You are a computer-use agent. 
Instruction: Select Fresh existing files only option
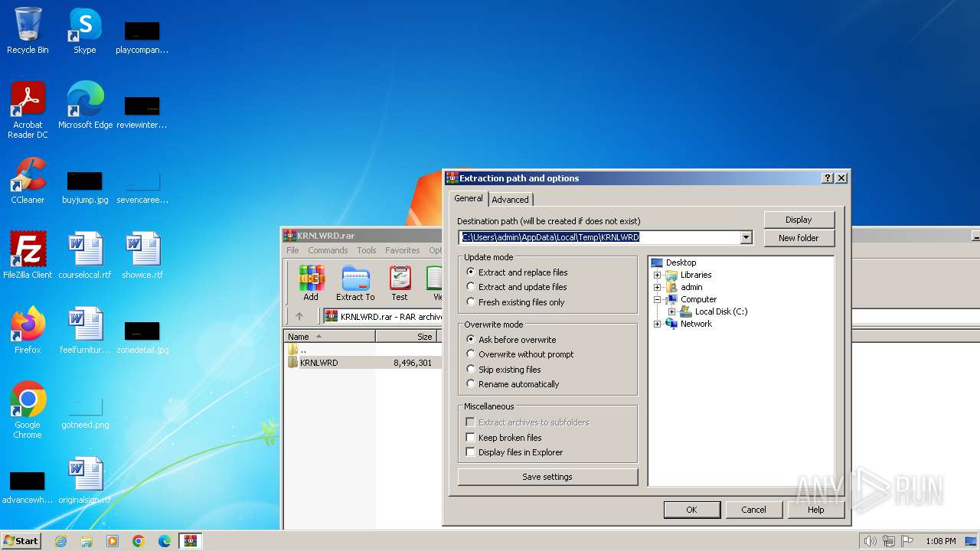[x=515, y=302]
